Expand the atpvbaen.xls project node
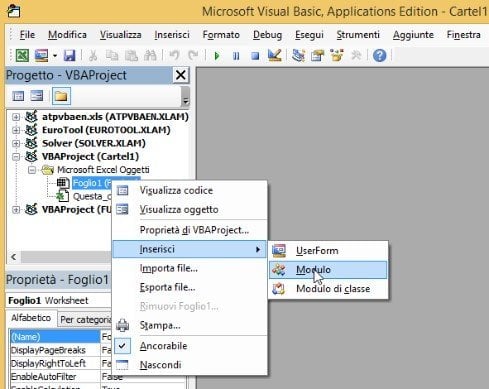Viewport: 489px width, 389px height. 16,117
